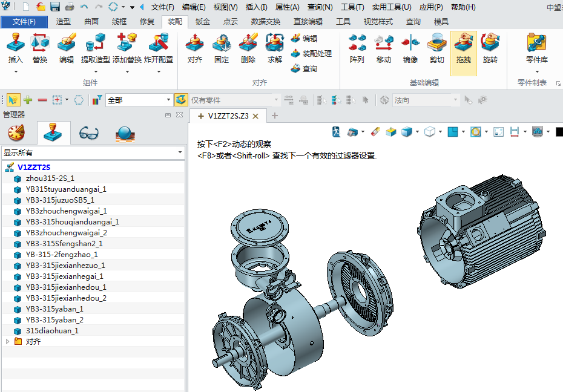Expand the 对齐 folder in the tree
This screenshot has width=563, height=392.
click(x=7, y=342)
